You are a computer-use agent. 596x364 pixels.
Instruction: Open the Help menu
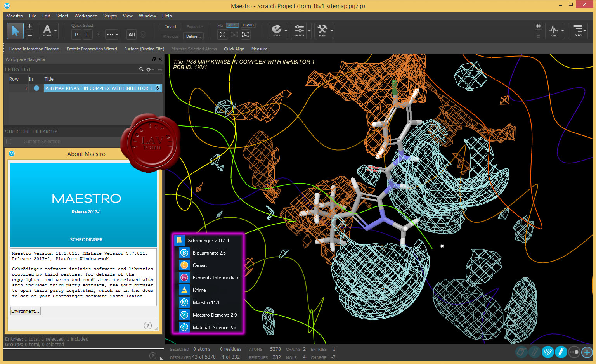167,16
